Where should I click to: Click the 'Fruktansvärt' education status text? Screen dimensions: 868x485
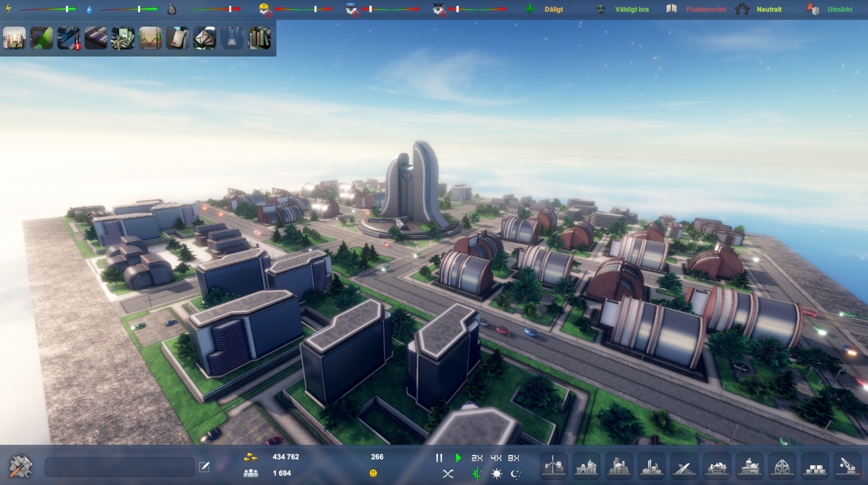706,9
